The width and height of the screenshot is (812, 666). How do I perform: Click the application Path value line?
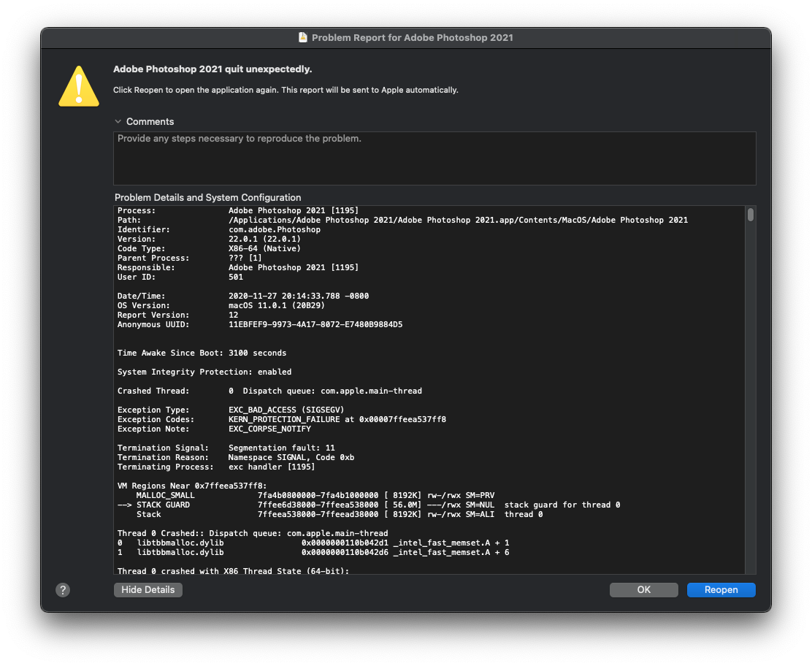[x=459, y=220]
